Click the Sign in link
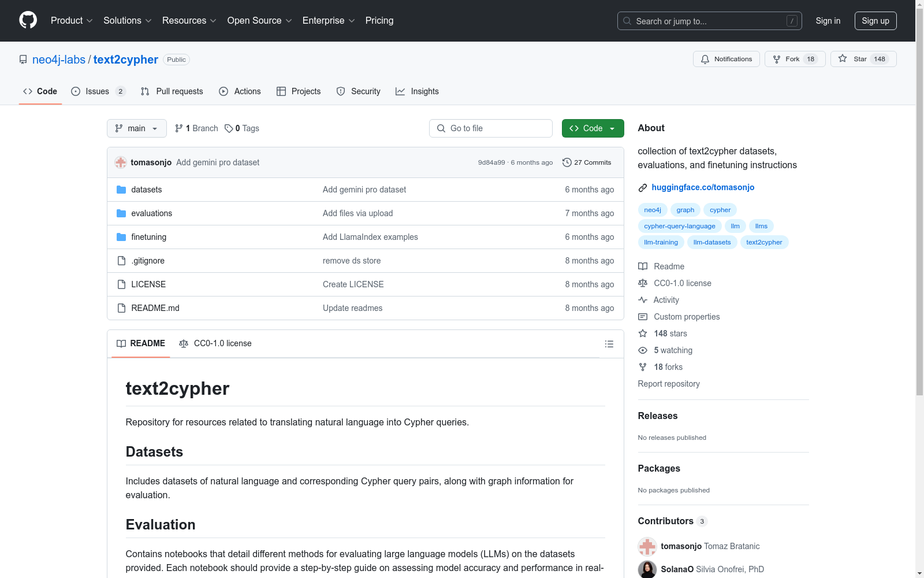The width and height of the screenshot is (924, 578). click(828, 21)
